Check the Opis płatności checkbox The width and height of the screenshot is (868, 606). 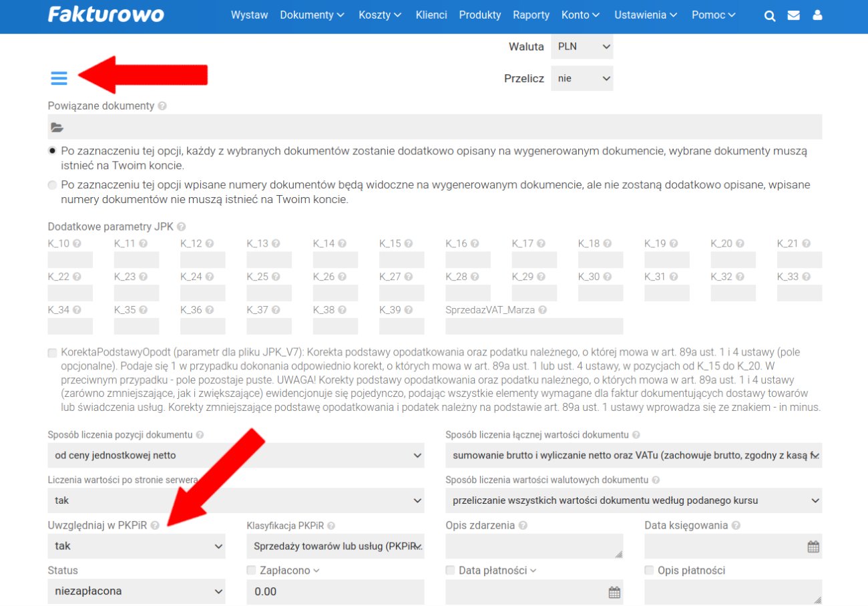coord(649,571)
